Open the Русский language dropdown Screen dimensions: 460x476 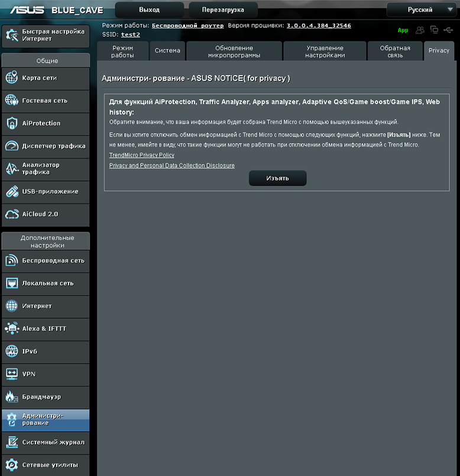(x=422, y=9)
